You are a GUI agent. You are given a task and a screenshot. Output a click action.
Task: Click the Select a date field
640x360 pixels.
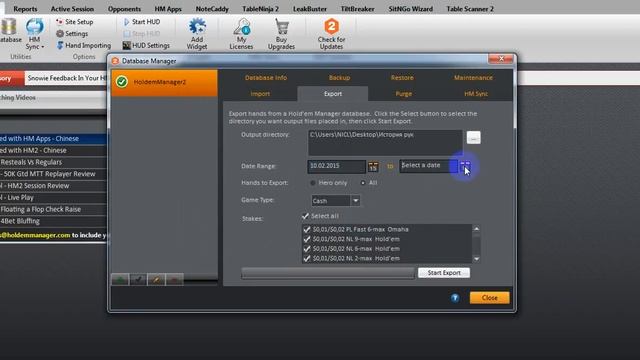(428, 166)
